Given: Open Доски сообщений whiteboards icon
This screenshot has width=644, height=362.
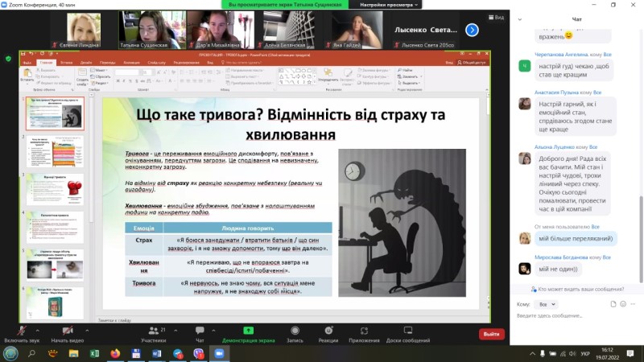Looking at the screenshot, I should point(407,331).
